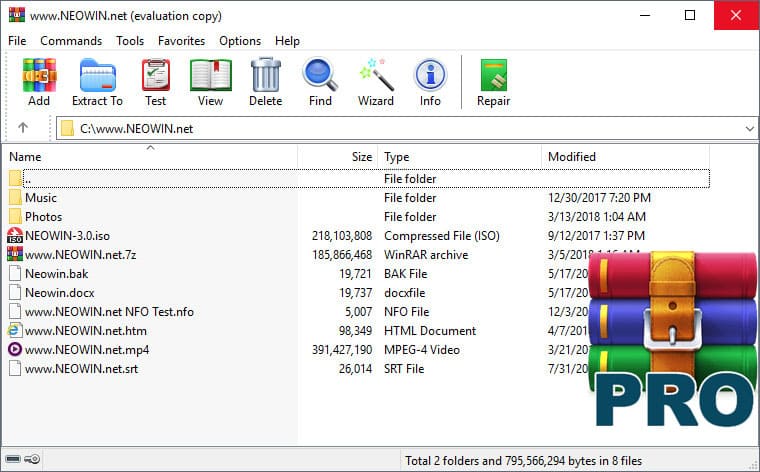Launch the Wizard wand icon

[x=376, y=75]
